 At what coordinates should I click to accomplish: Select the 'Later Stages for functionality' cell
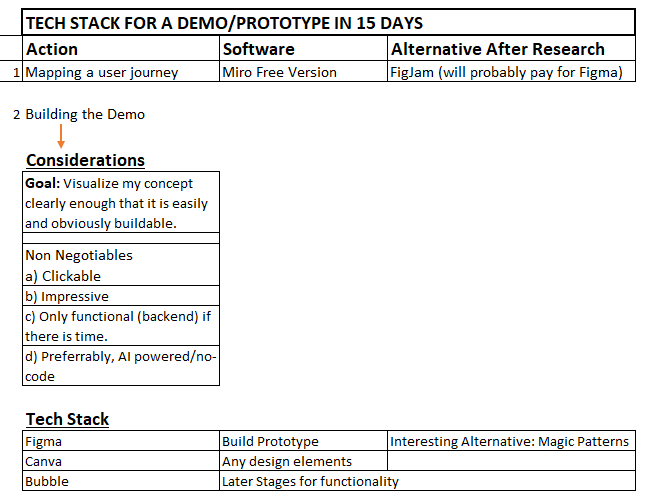427,481
